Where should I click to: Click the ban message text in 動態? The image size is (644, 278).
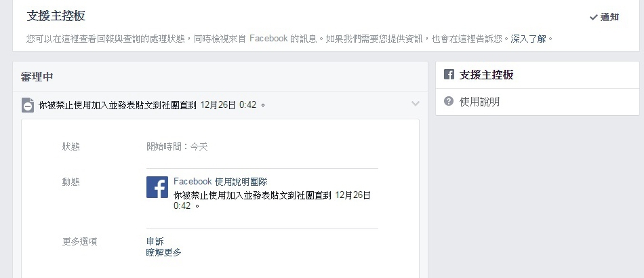272,200
